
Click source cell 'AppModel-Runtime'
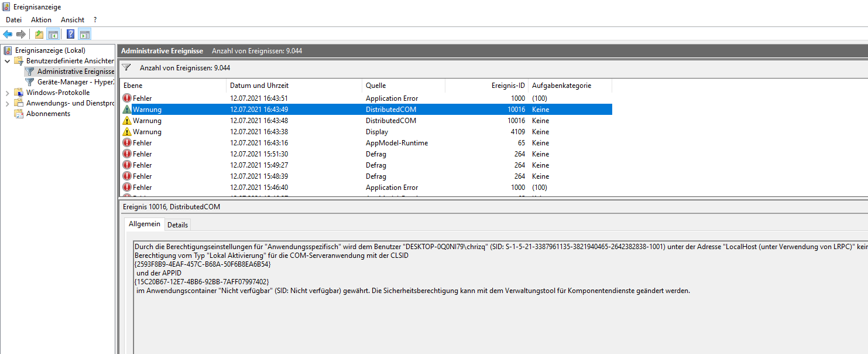397,143
